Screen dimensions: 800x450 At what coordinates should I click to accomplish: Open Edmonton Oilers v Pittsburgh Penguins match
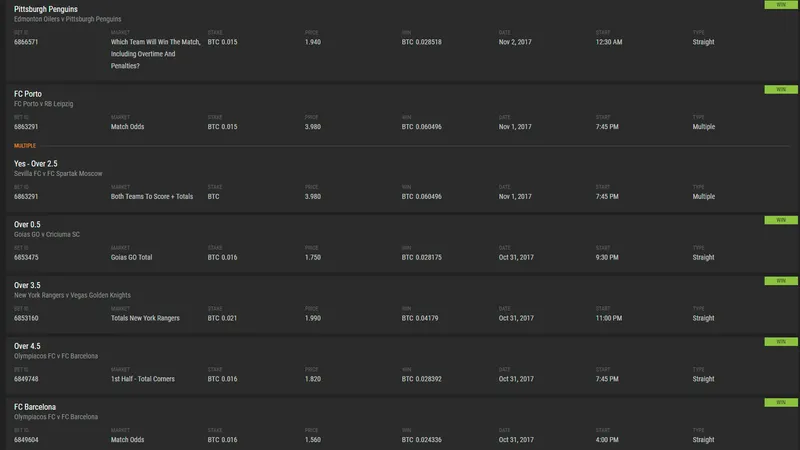[67, 19]
